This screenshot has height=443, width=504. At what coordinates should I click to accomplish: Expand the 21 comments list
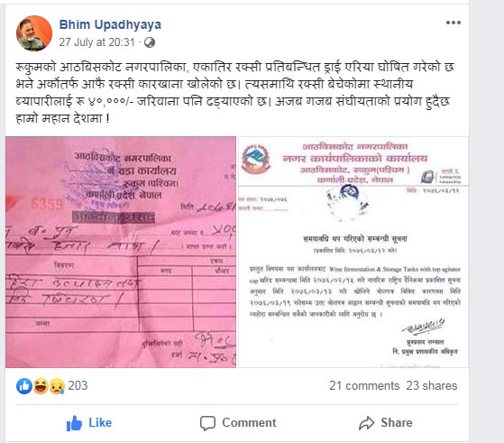coord(364,385)
